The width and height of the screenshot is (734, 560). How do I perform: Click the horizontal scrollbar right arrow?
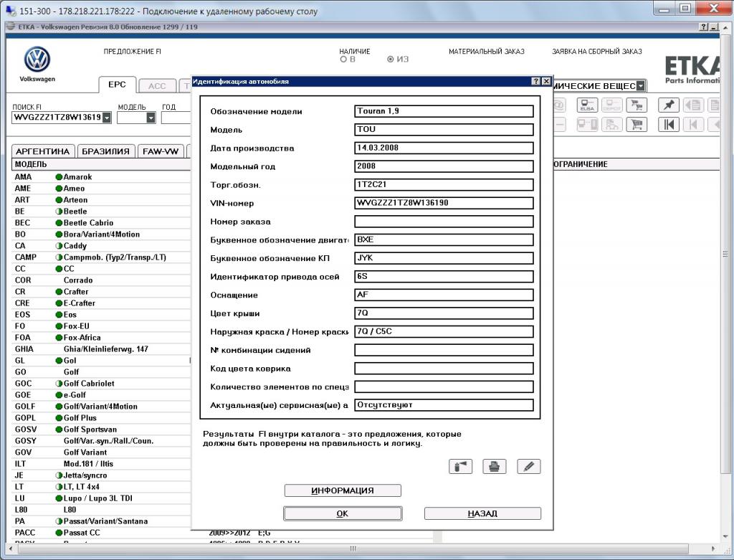click(713, 549)
